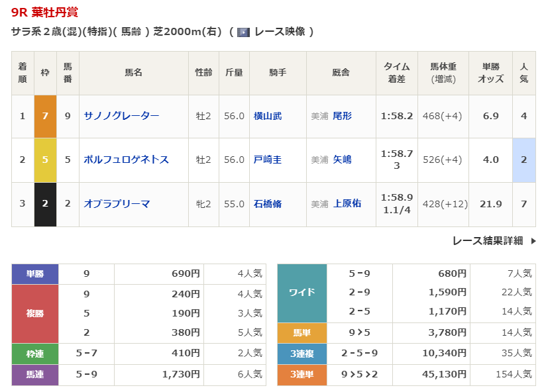
Task: Open trainer 尾形's stable page
Action: (342, 116)
